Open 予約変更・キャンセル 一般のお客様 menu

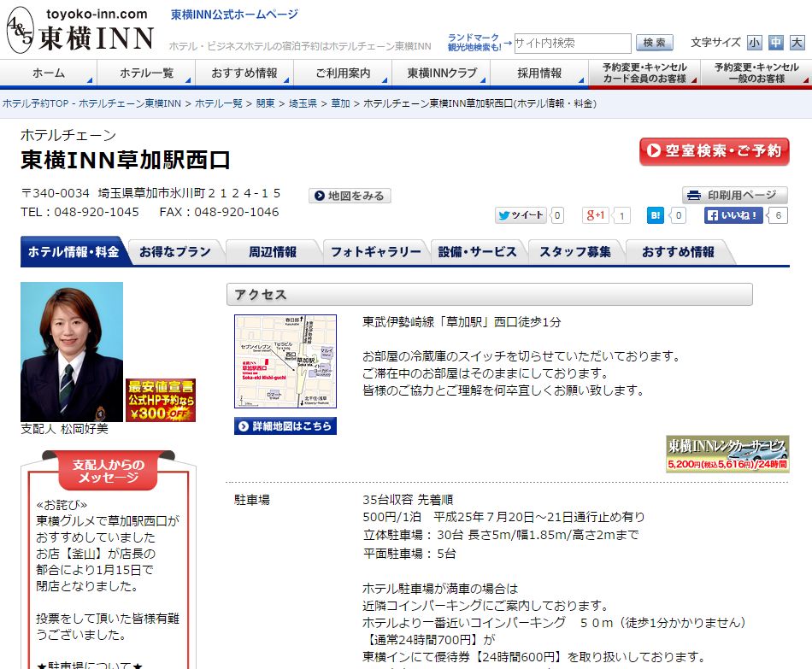click(756, 73)
